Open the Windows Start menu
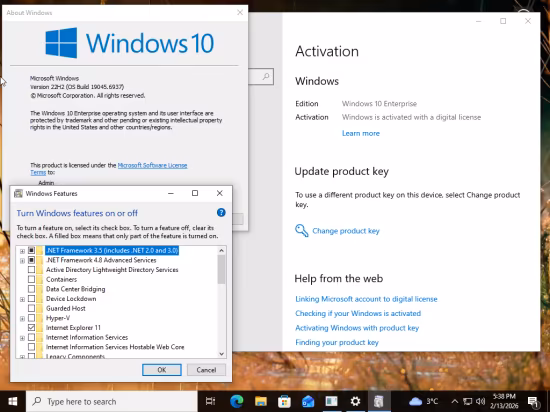The height and width of the screenshot is (412, 550). coord(13,401)
